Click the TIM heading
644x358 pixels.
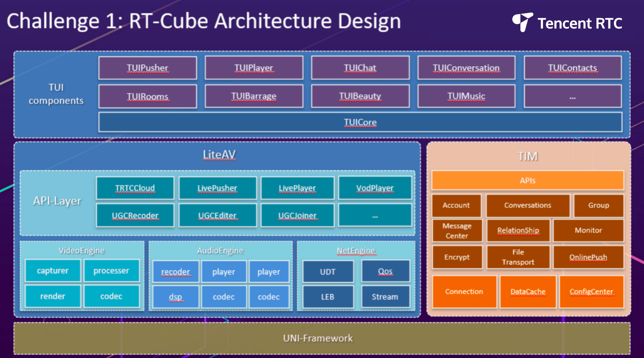pos(527,156)
